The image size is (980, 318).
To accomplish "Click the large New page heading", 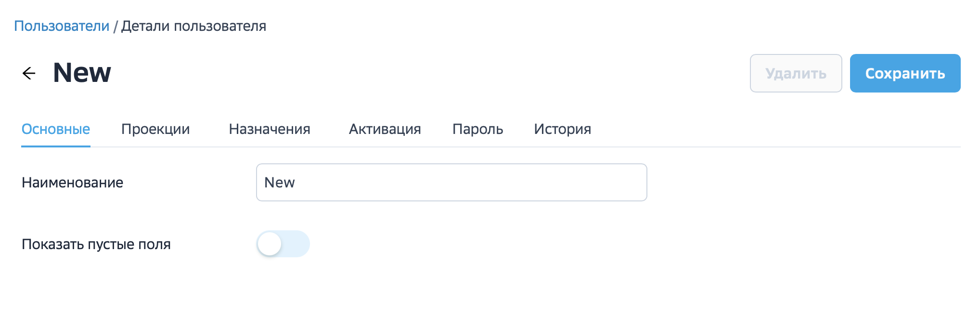I will point(82,73).
